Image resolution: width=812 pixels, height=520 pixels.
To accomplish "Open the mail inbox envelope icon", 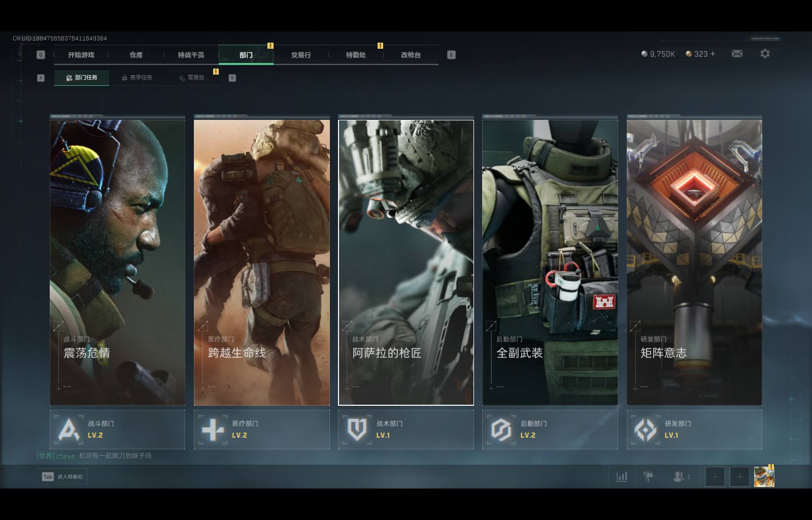I will point(737,54).
